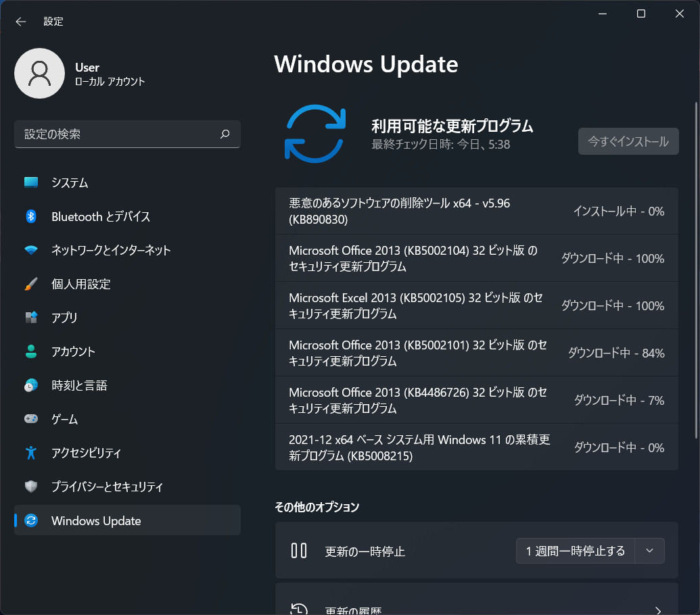Click the vertical scrollbar on right

coord(695,270)
